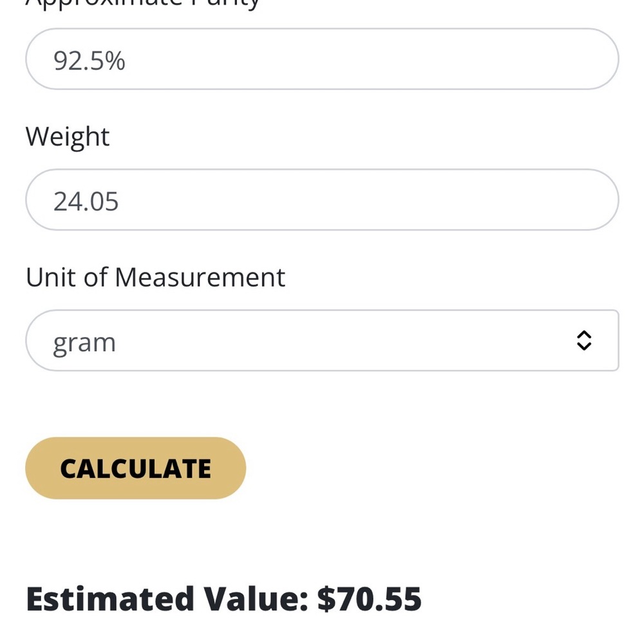Select the gram unit combo box
The image size is (644, 644).
coord(322,341)
